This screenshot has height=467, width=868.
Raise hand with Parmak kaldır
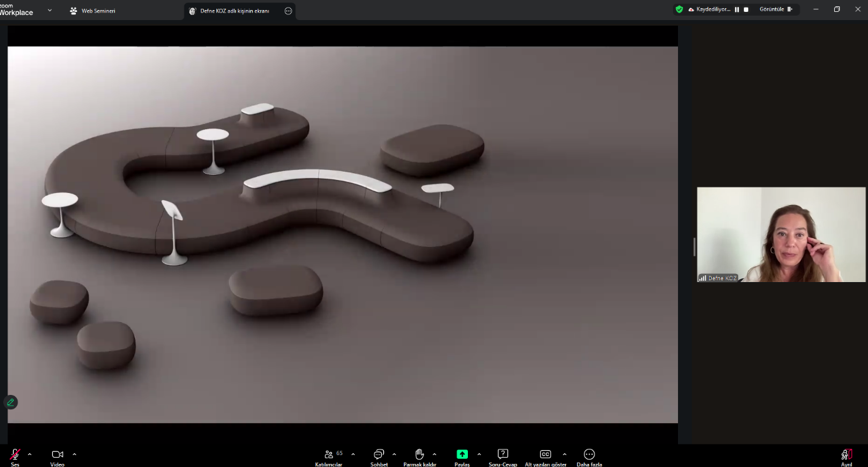tap(420, 454)
